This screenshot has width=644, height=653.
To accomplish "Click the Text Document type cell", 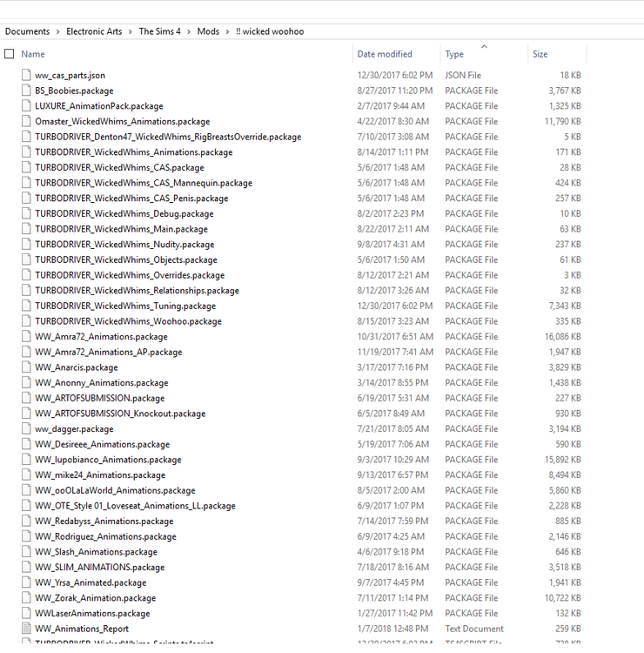I will pos(474,629).
